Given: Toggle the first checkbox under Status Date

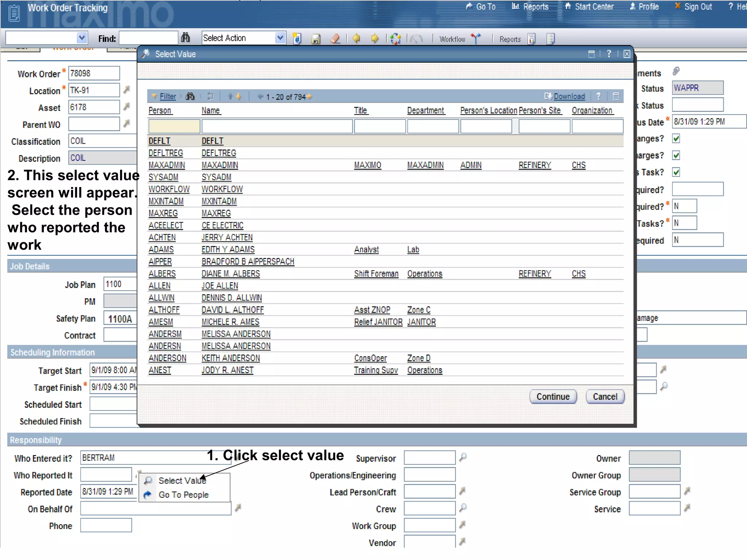Looking at the screenshot, I should tap(676, 139).
